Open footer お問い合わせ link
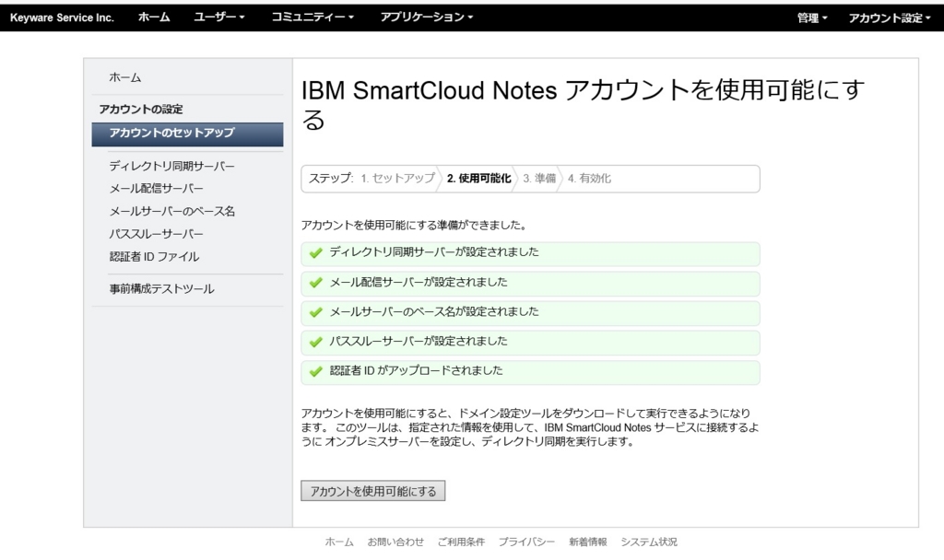The image size is (944, 560). tap(395, 542)
